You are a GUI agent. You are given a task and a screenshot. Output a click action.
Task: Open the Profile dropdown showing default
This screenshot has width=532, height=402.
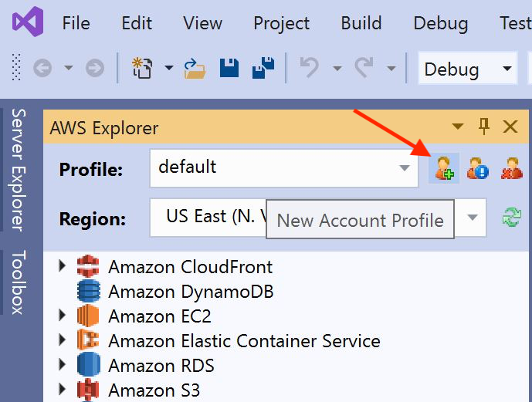click(x=284, y=168)
